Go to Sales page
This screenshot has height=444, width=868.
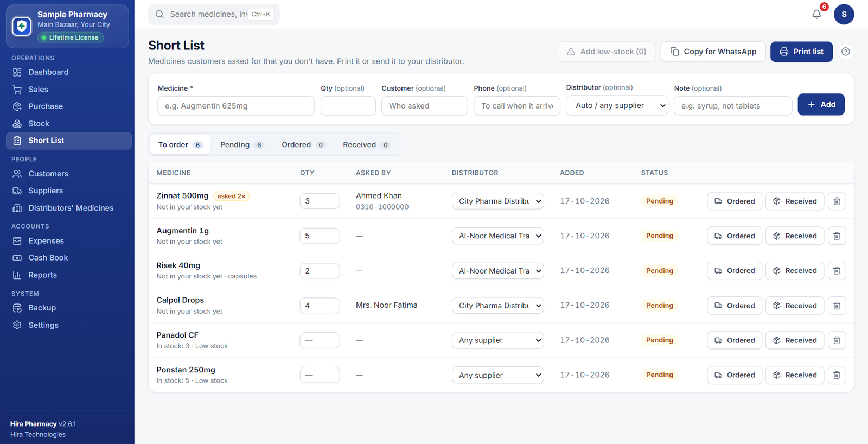pos(69,90)
